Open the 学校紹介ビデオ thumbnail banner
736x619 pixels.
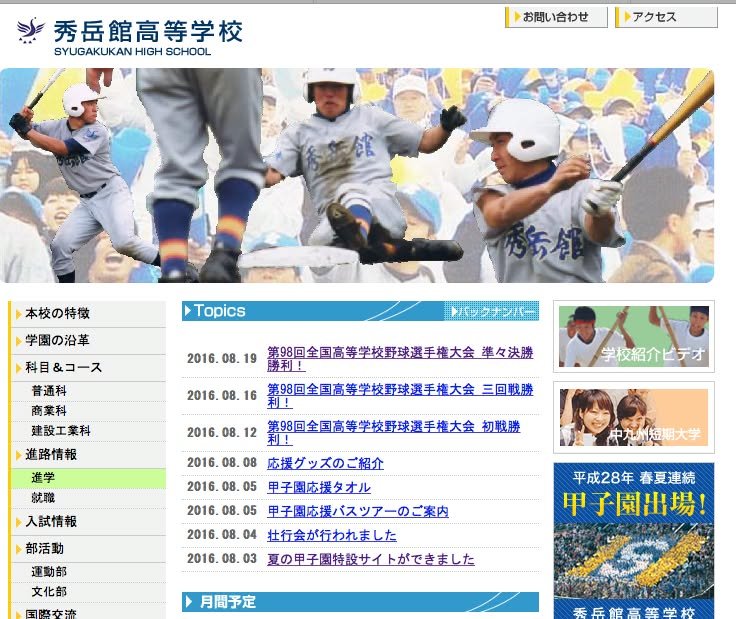coord(633,335)
